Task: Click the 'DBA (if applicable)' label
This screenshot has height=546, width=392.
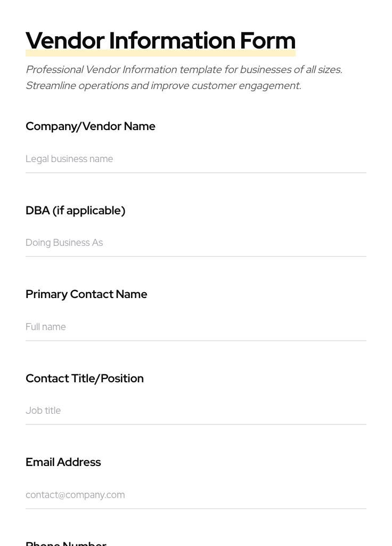Action: click(75, 211)
